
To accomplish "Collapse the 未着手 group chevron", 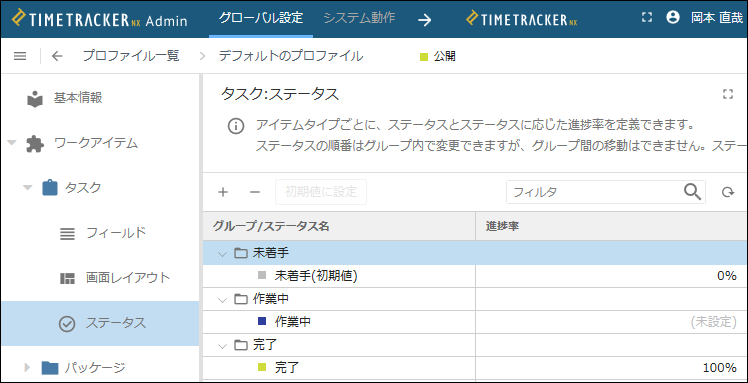I will pyautogui.click(x=222, y=254).
